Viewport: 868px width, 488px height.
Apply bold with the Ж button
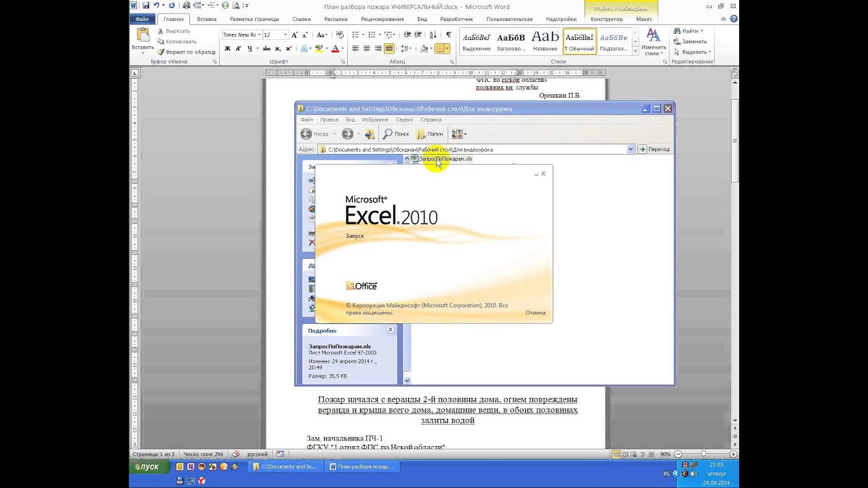(x=227, y=49)
